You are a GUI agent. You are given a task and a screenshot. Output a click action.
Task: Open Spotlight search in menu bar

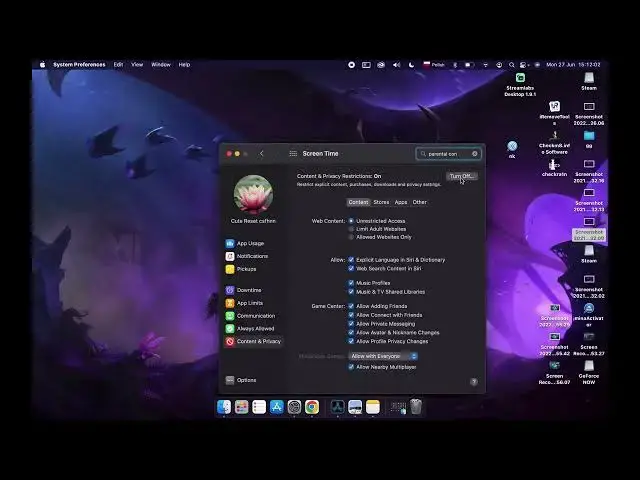511,64
